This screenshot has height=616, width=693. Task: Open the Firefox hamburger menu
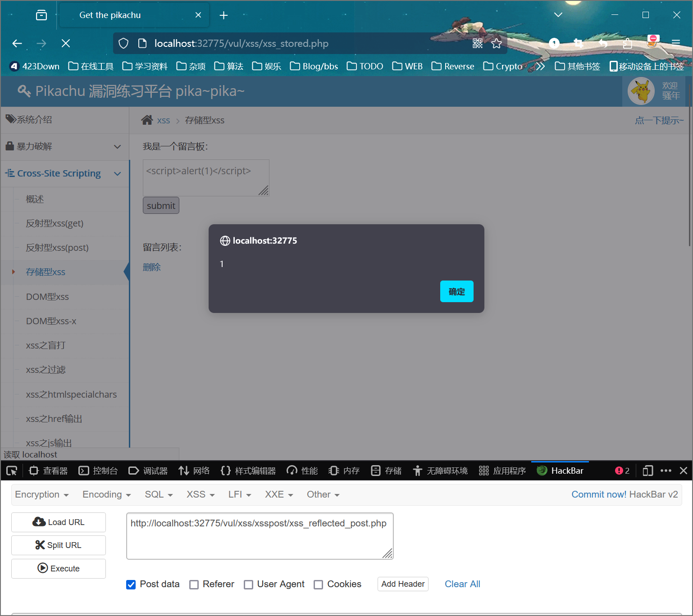(x=675, y=43)
